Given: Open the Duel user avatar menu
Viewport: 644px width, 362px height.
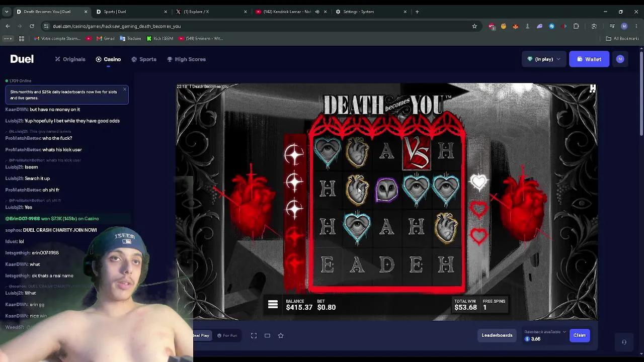Looking at the screenshot, I should click(620, 59).
